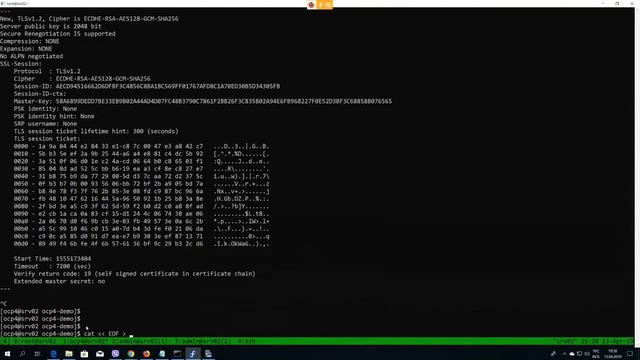Viewport: 640px width, 360px height.
Task: Click 'PSK identity hint: None' line
Action: [54, 116]
